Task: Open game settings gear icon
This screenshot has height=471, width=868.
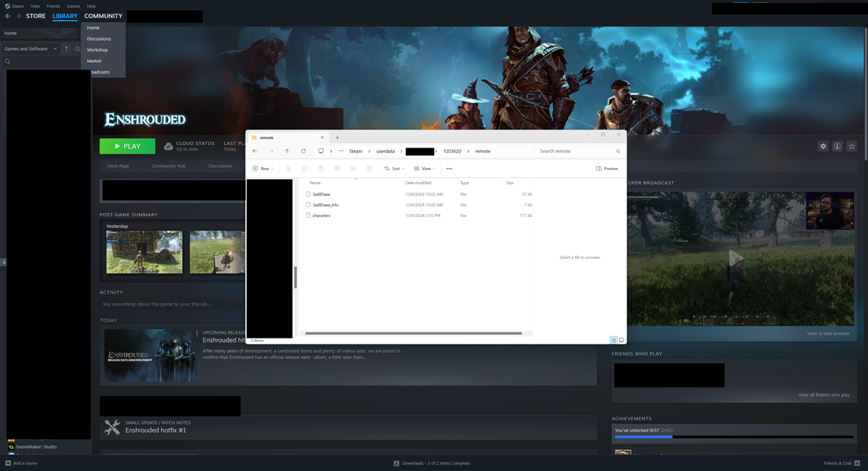Action: pos(823,146)
